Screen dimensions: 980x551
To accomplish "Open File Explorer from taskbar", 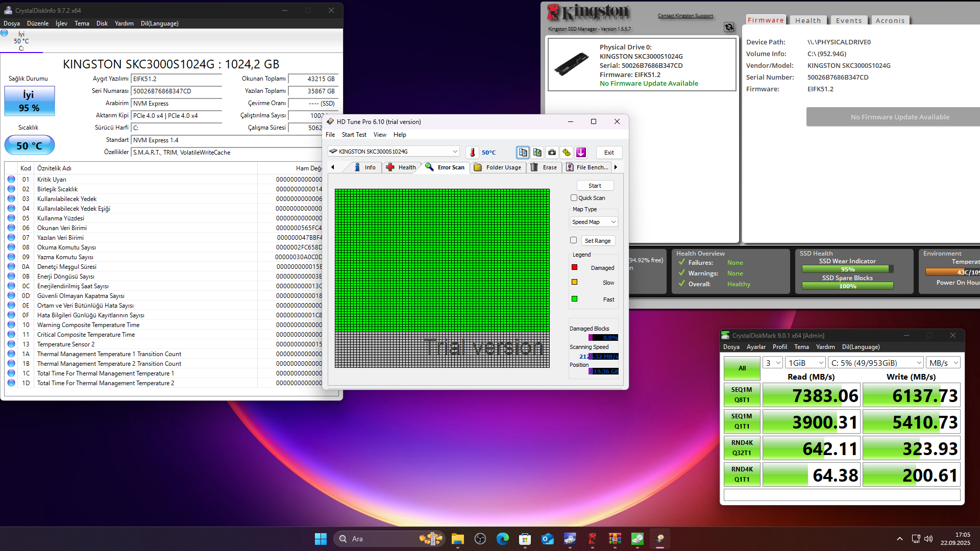I will pyautogui.click(x=457, y=539).
